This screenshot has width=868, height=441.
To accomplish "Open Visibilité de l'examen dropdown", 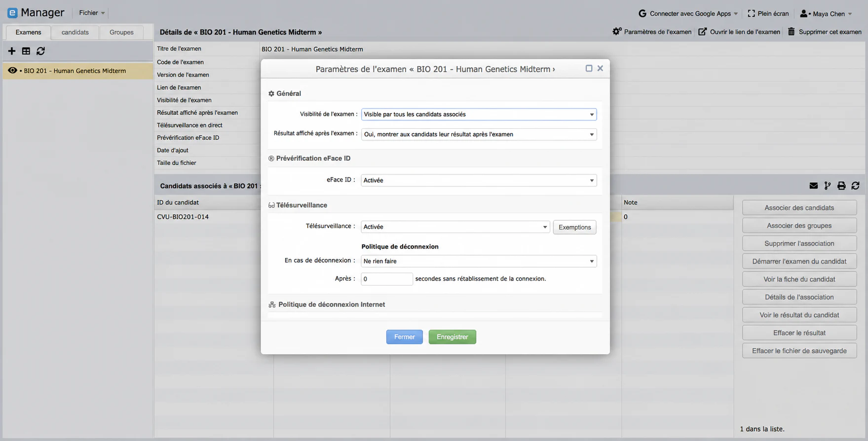I will (x=479, y=114).
